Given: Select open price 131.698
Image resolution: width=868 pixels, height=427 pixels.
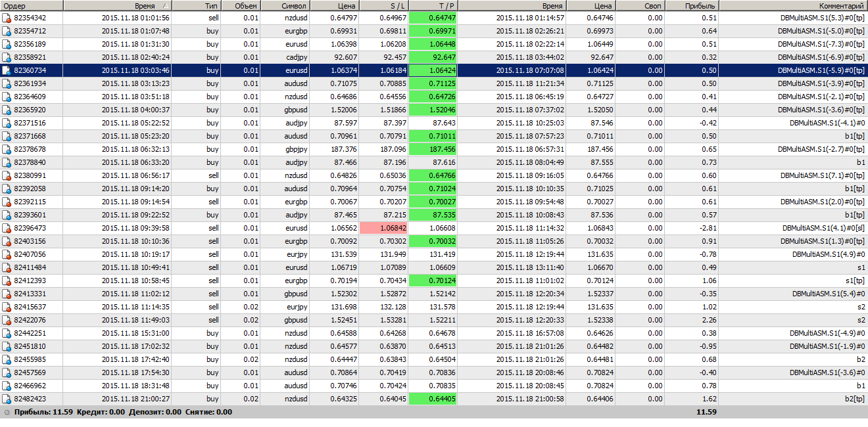Looking at the screenshot, I should pos(345,307).
